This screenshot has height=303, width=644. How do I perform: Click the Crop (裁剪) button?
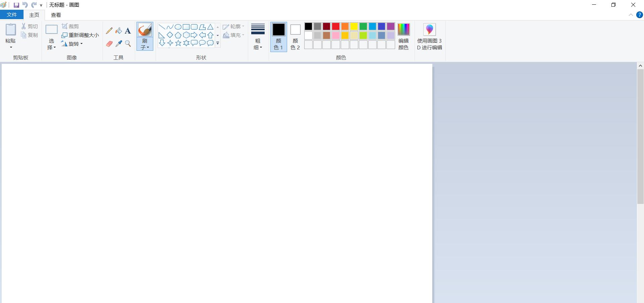[70, 26]
